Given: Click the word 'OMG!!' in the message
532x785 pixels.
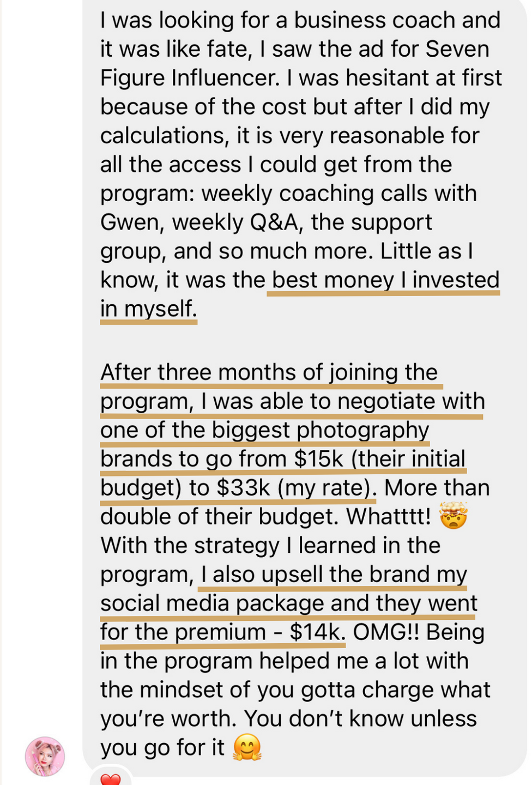Looking at the screenshot, I should 387,632.
